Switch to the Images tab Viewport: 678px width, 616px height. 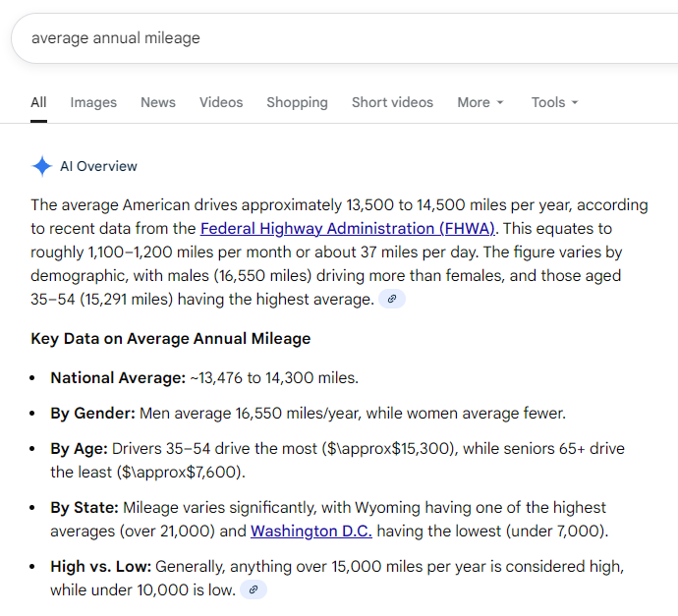click(93, 102)
